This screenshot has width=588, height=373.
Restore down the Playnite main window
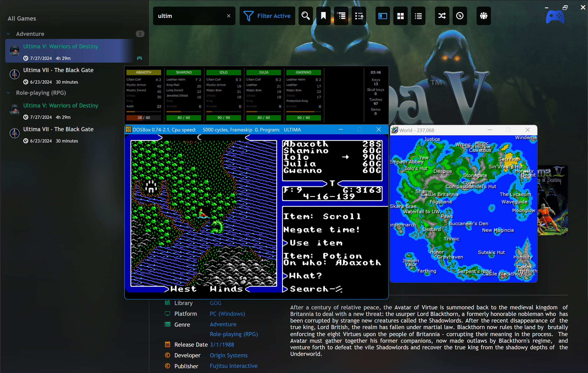565,8
